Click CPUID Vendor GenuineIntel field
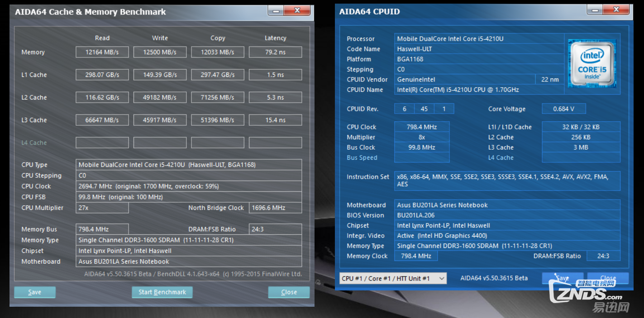 [465, 80]
